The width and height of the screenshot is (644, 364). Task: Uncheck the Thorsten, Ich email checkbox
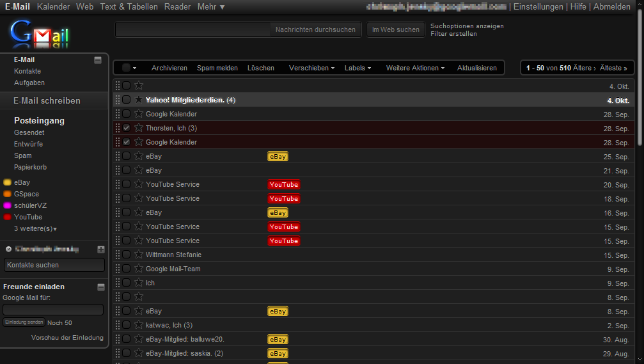click(127, 128)
